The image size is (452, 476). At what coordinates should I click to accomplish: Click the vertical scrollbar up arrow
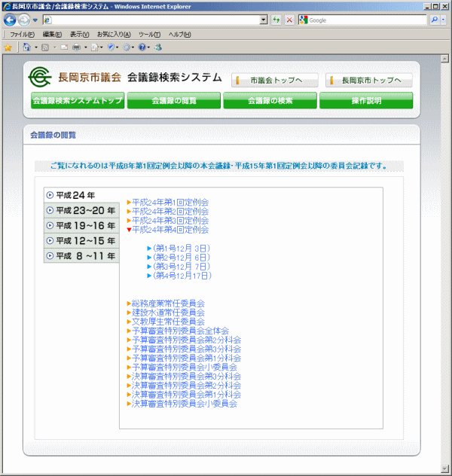(x=444, y=59)
